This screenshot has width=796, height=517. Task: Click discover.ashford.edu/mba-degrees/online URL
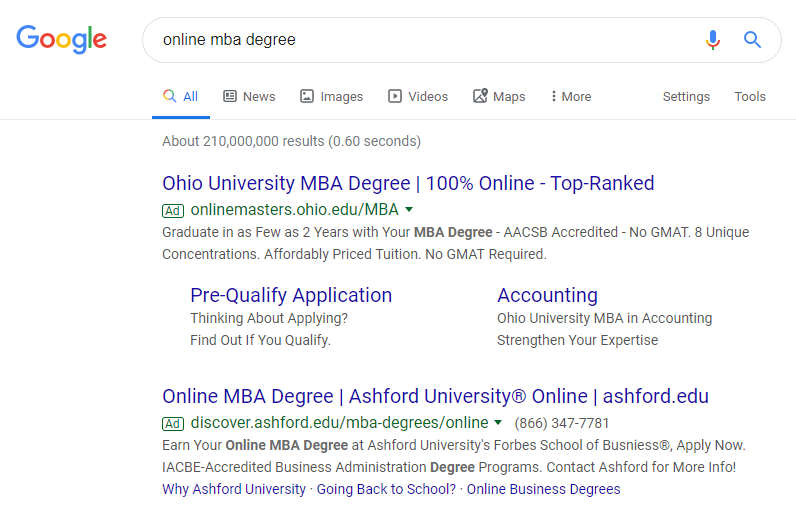[339, 423]
